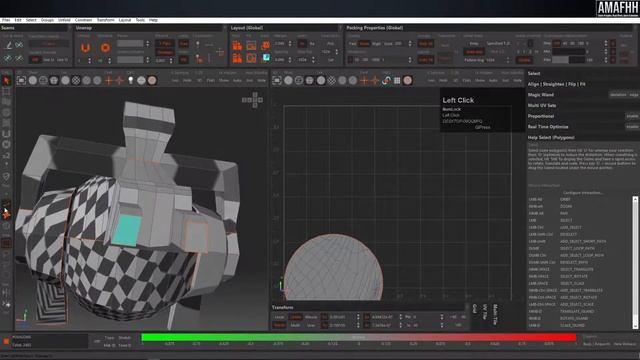This screenshot has width=640, height=360.
Task: Toggle the light bulb icon in 3D viewport toolbar
Action: [131, 81]
